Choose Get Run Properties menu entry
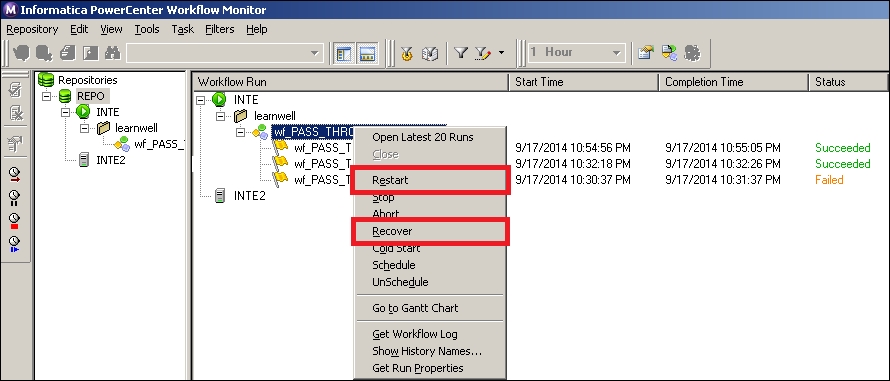Viewport: 890px width, 381px height. coord(430,369)
